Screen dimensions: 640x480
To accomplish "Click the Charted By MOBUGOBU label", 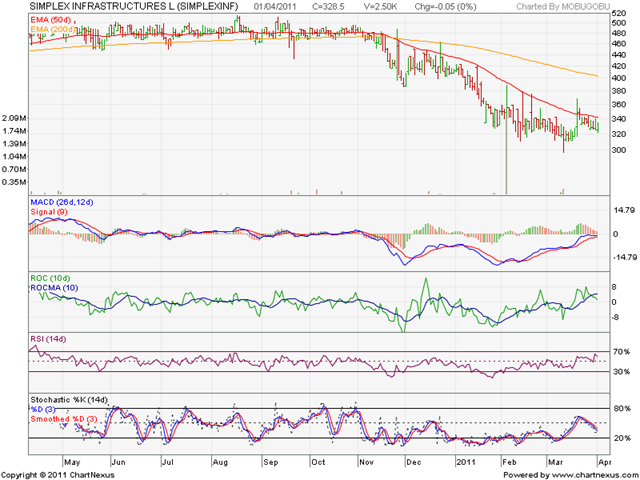I will click(563, 7).
